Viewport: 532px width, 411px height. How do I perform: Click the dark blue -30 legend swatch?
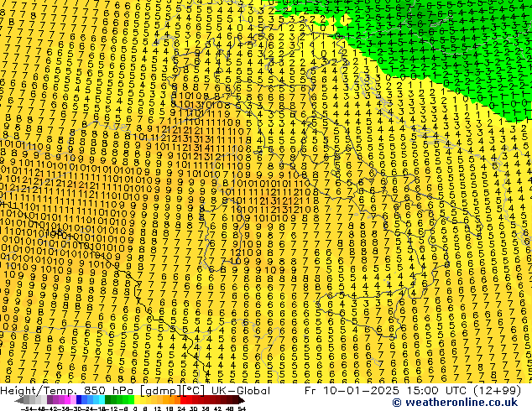click(x=79, y=399)
